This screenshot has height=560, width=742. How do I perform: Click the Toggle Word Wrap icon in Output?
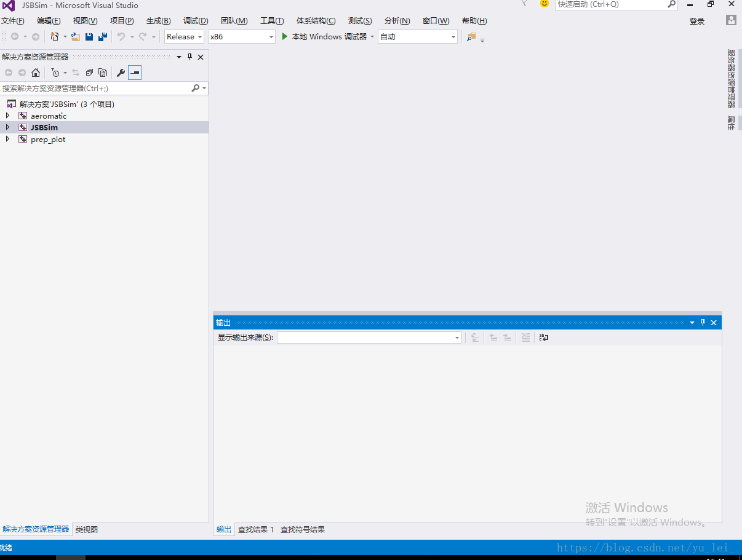click(x=543, y=337)
